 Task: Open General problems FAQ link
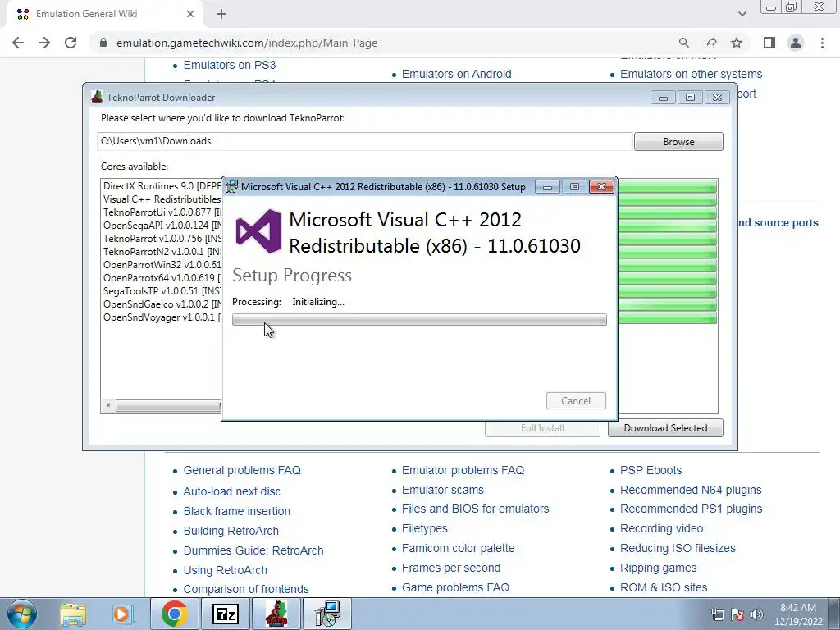tap(242, 470)
